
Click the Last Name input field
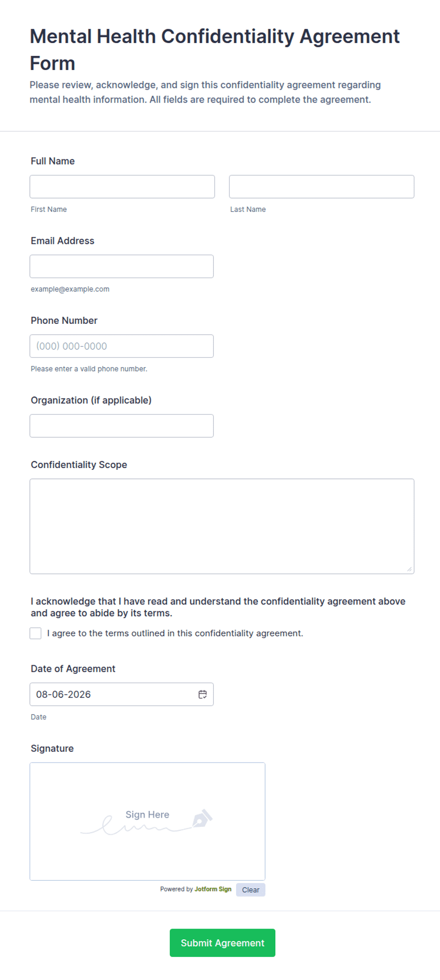tap(322, 187)
